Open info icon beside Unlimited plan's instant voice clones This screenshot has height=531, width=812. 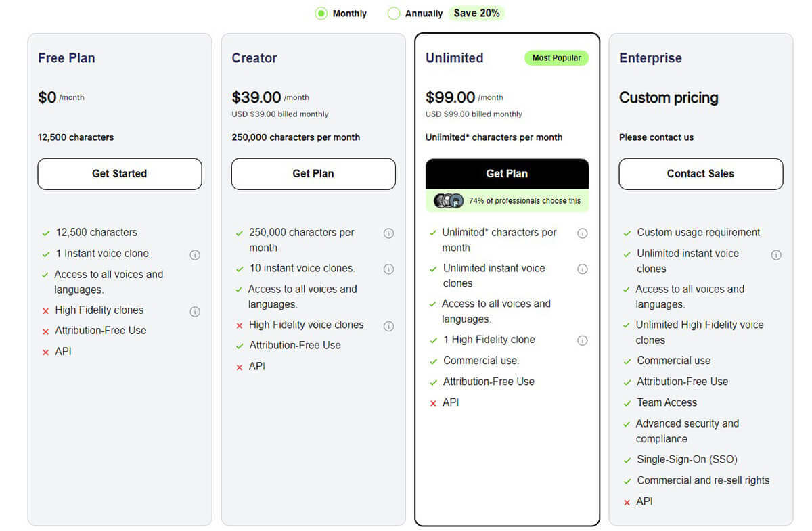tap(582, 269)
